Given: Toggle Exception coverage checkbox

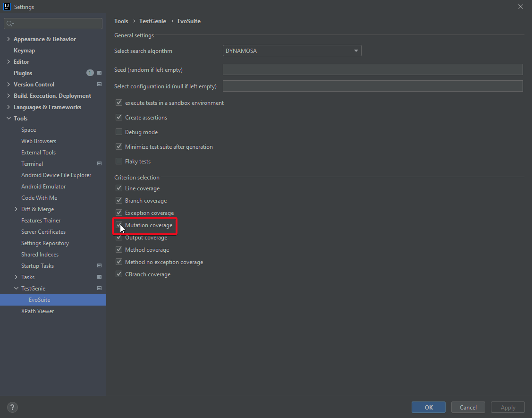Looking at the screenshot, I should (119, 213).
